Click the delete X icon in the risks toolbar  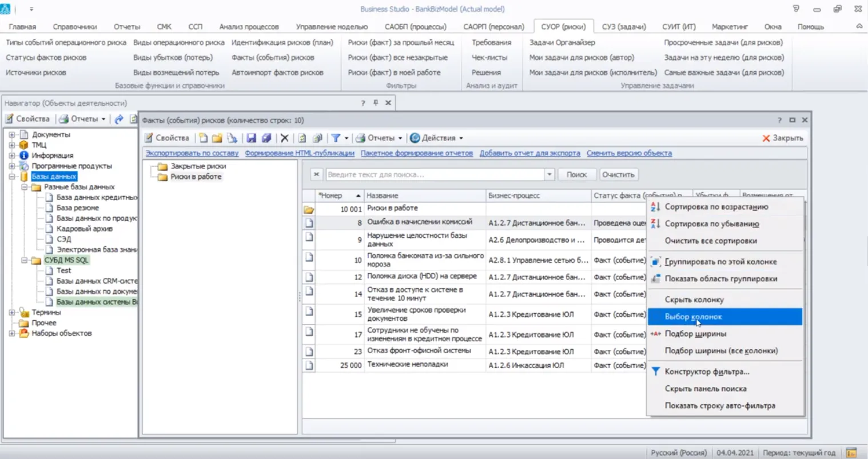click(x=284, y=138)
